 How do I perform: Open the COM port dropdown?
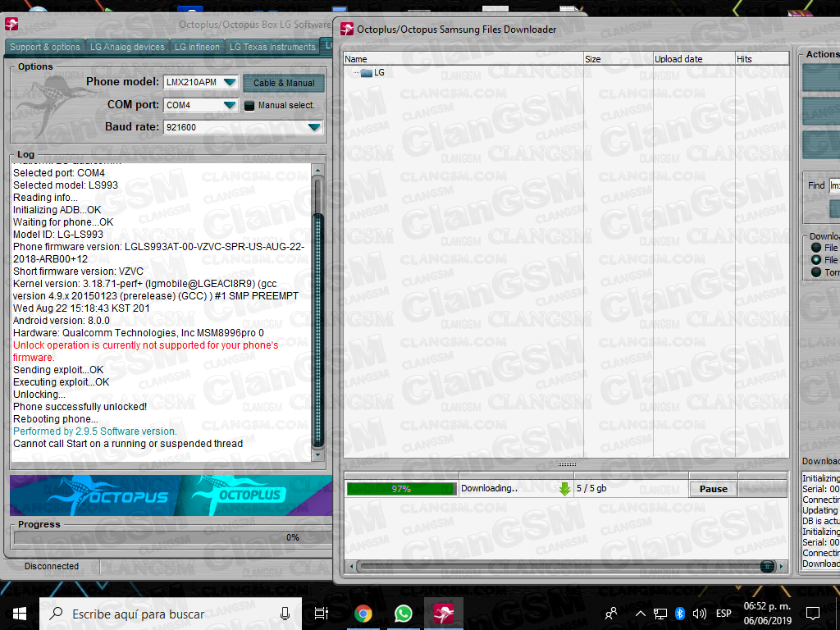(230, 105)
